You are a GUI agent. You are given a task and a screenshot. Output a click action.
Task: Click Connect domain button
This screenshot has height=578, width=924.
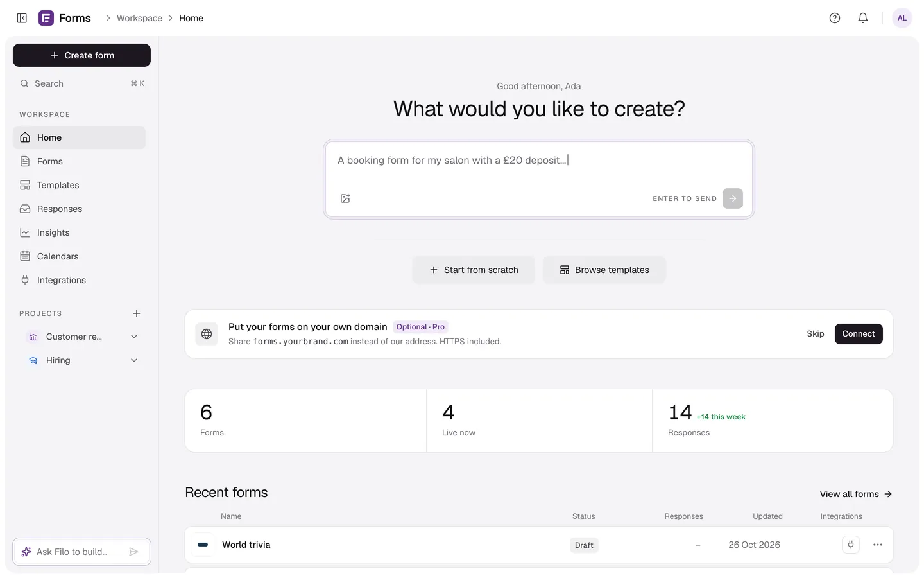point(859,334)
